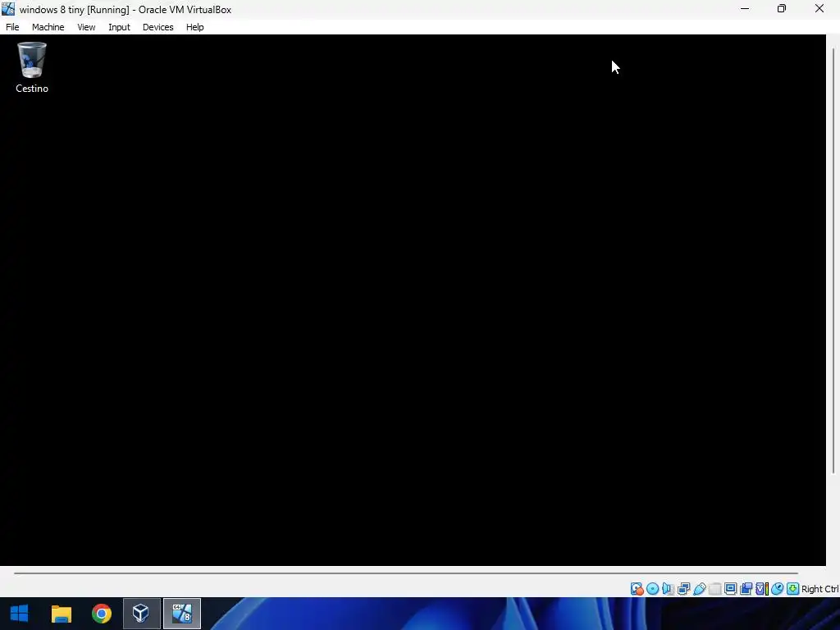This screenshot has width=840, height=630.
Task: Open the Devices menu
Action: tap(158, 27)
